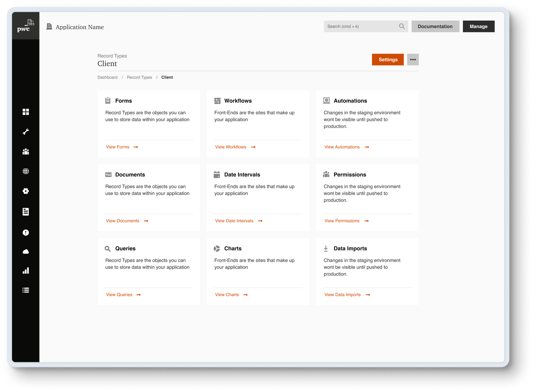This screenshot has width=534, height=392.
Task: Click the building icon beside Application Name
Action: pos(49,26)
